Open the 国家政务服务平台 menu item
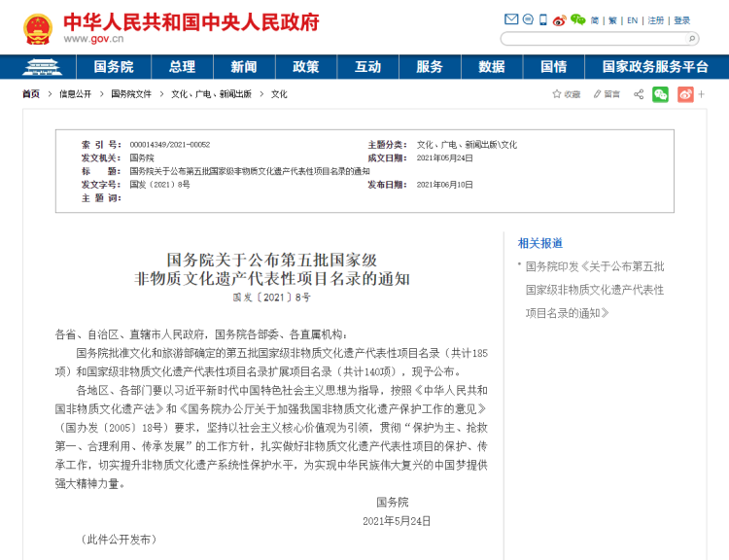 655,67
